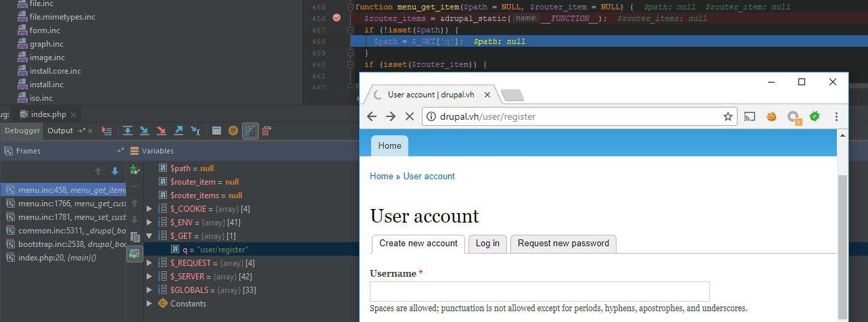Screen dimensions: 868x322
Task: Toggle the highlighted sort-values toolbar button
Action: pos(250,131)
